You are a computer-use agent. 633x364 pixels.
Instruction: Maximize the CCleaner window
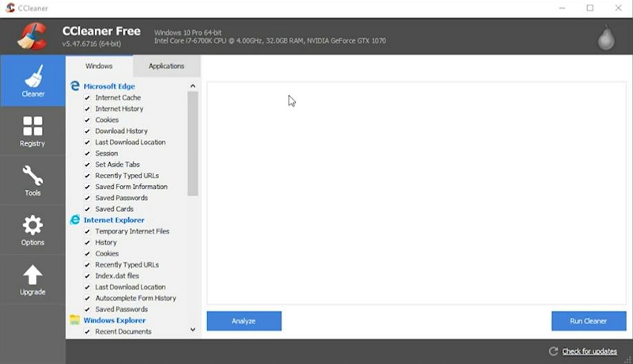[589, 8]
